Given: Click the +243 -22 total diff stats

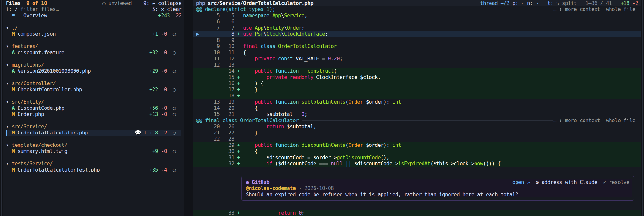Looking at the screenshot, I should pyautogui.click(x=170, y=16).
